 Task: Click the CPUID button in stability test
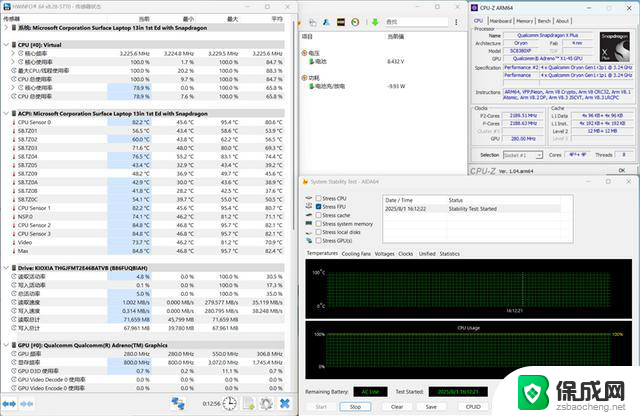473,407
